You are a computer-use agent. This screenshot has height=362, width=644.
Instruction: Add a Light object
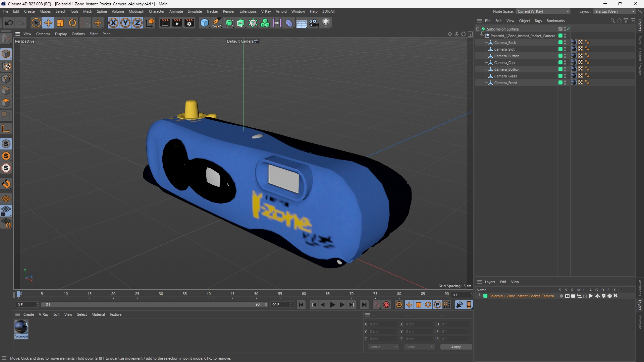pos(326,23)
